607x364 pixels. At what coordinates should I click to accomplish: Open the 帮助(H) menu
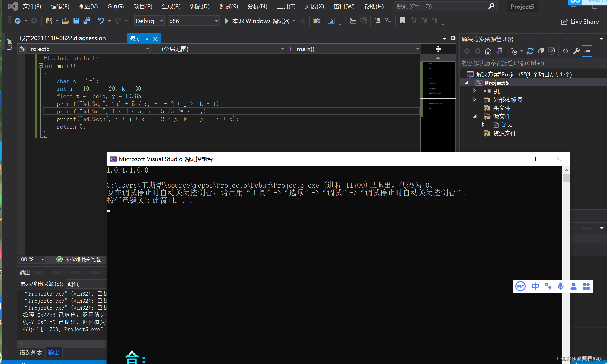[374, 6]
